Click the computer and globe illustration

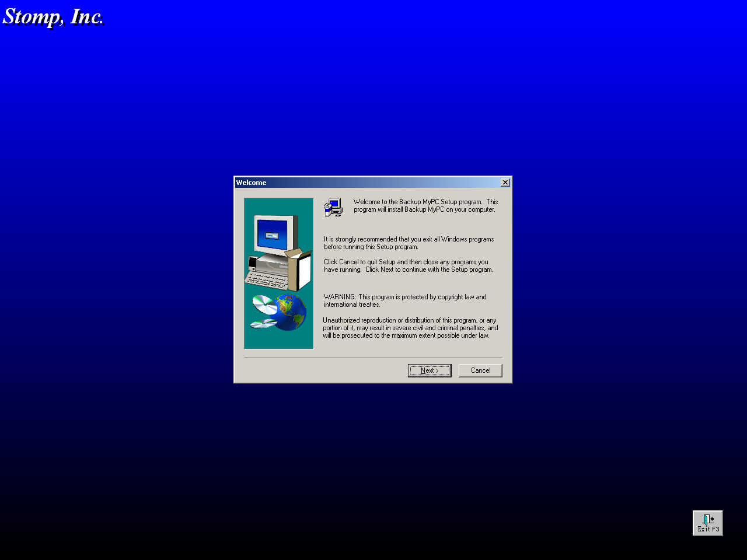[279, 274]
